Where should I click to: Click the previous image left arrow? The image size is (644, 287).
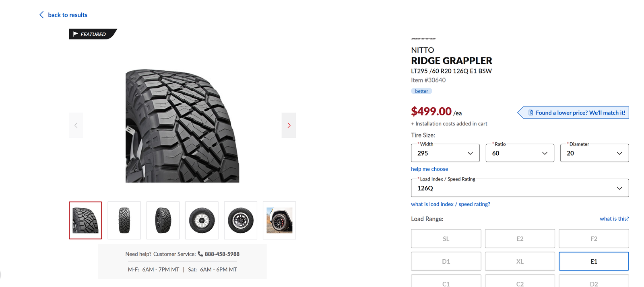click(76, 125)
